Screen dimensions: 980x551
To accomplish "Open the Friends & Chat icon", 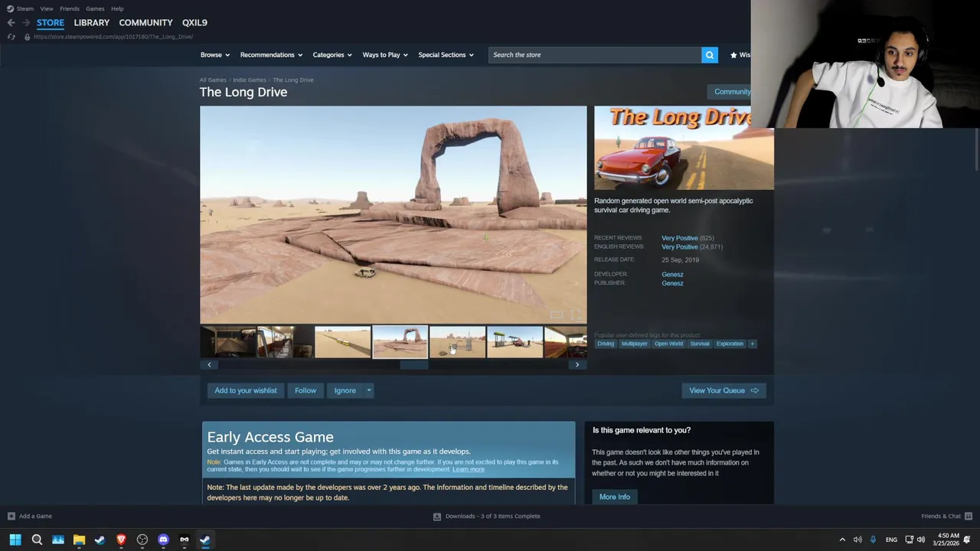I will point(969,516).
